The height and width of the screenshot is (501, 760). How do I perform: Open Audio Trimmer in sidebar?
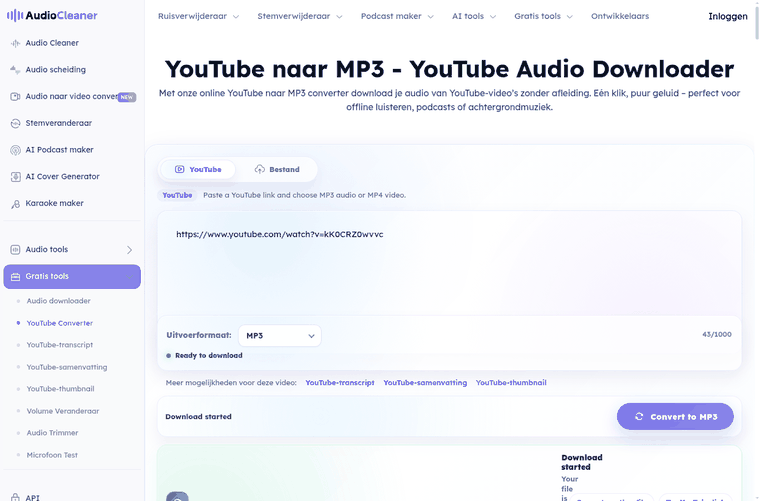tap(52, 433)
